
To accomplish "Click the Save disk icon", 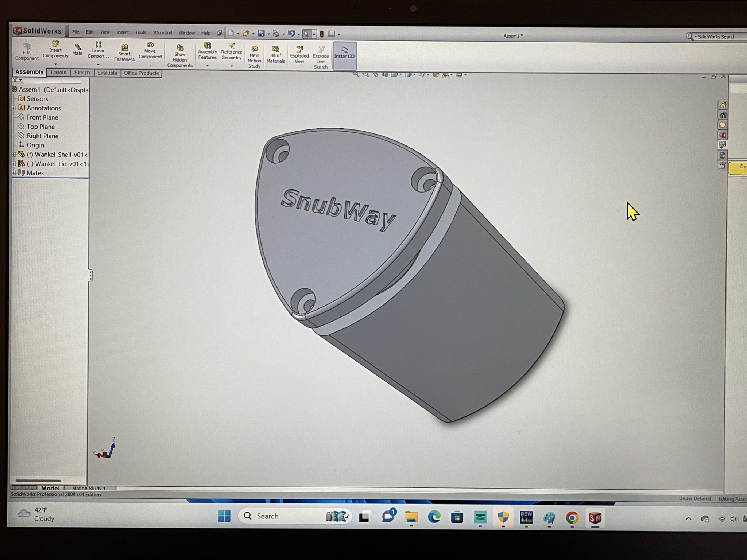I will point(261,34).
